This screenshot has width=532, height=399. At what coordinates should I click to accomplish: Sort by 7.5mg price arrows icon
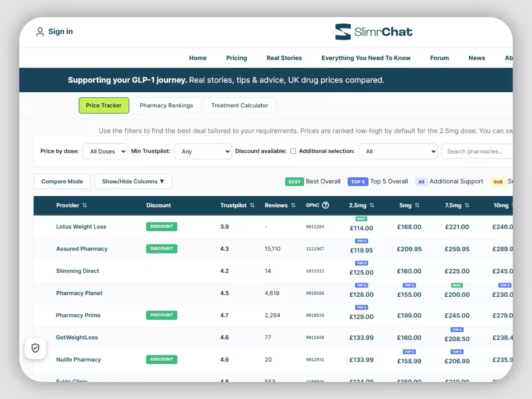[x=467, y=205]
